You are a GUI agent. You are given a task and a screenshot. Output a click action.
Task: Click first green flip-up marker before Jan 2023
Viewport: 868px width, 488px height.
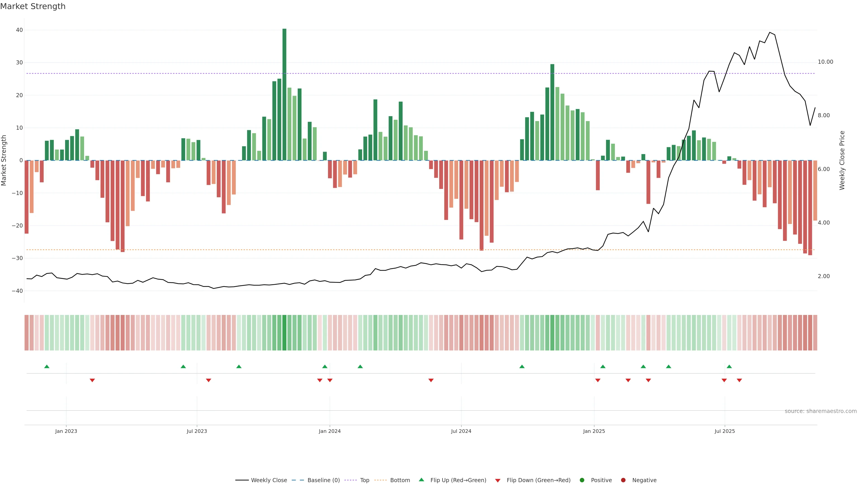point(47,366)
